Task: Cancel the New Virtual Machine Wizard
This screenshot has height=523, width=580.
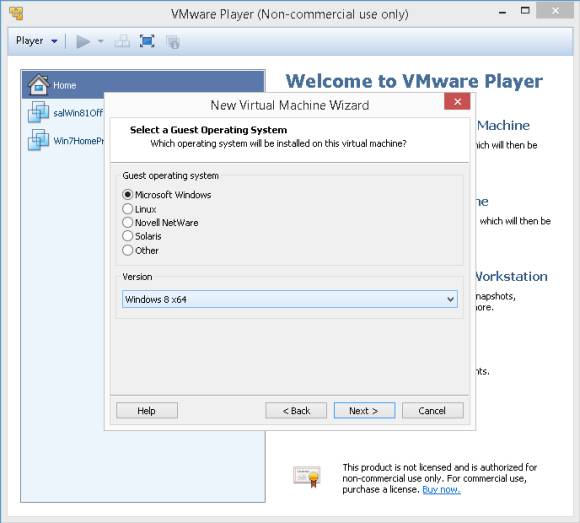Action: (x=432, y=411)
